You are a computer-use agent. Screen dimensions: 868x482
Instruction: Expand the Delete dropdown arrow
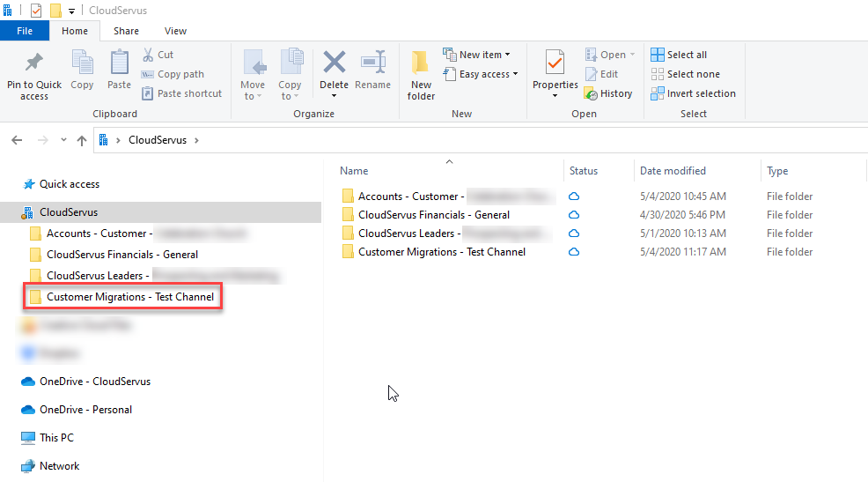(334, 96)
